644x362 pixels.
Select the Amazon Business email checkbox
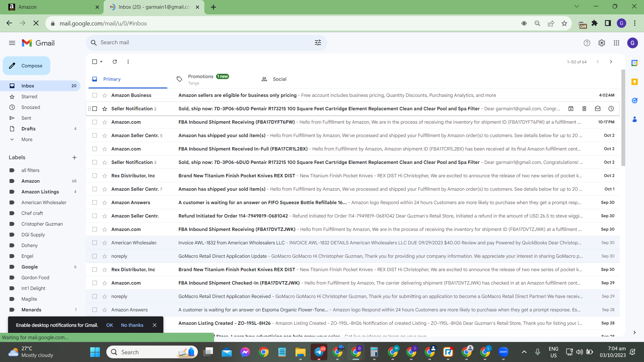click(95, 95)
